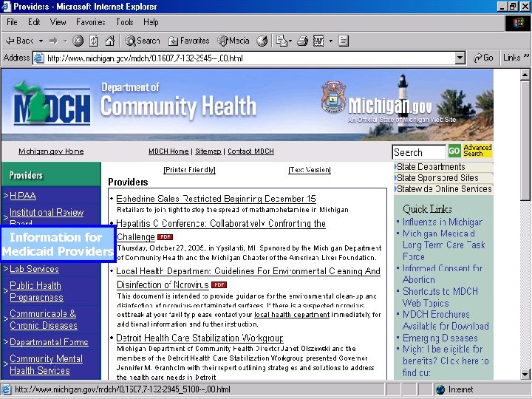Screen dimensions: 532x399
Task: Click the green GO search button
Action: 454,151
